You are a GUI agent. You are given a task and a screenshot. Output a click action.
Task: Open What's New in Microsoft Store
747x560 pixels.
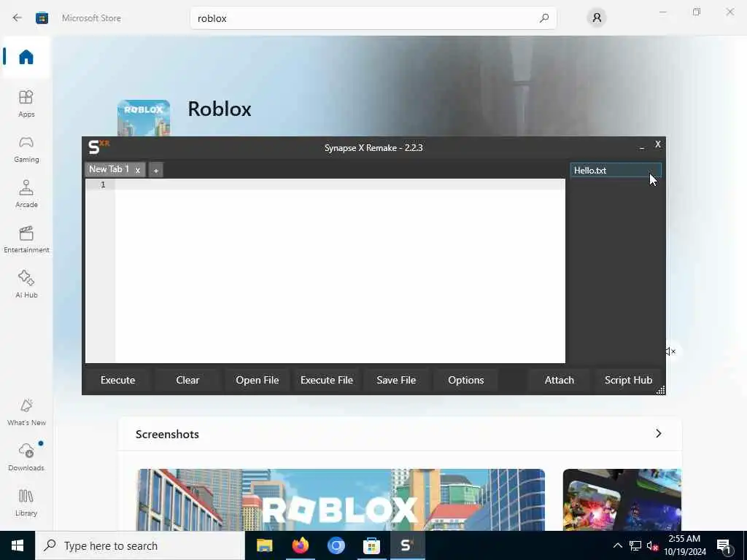coord(26,412)
